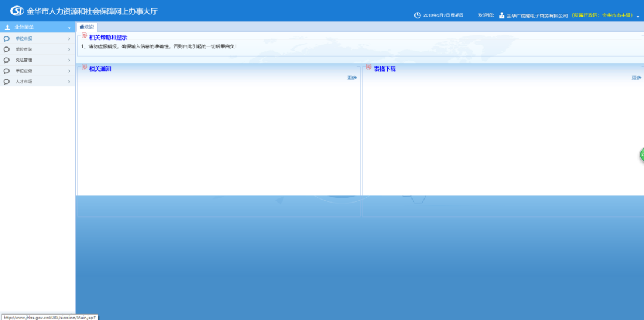644x320 pixels.
Task: Click the speech bubble icon for 单位查询
Action: [x=6, y=49]
